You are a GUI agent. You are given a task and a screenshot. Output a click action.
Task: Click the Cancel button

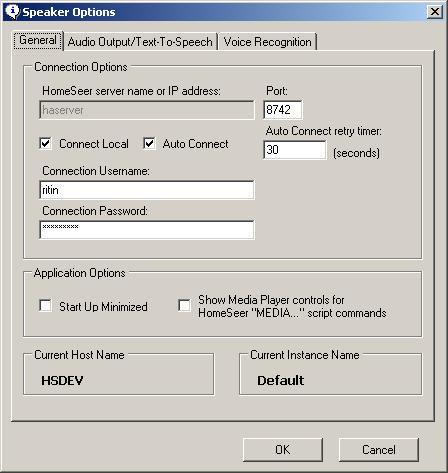(x=379, y=450)
